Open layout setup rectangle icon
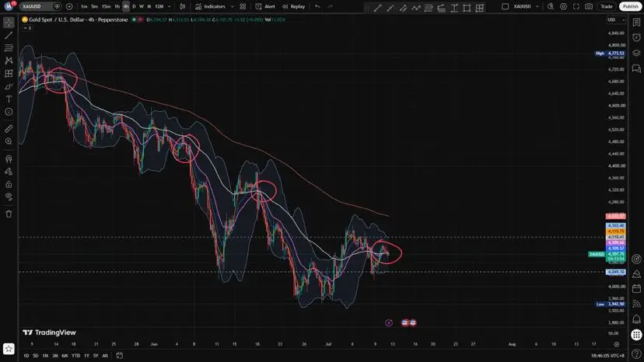The image size is (644, 362). pos(506,6)
